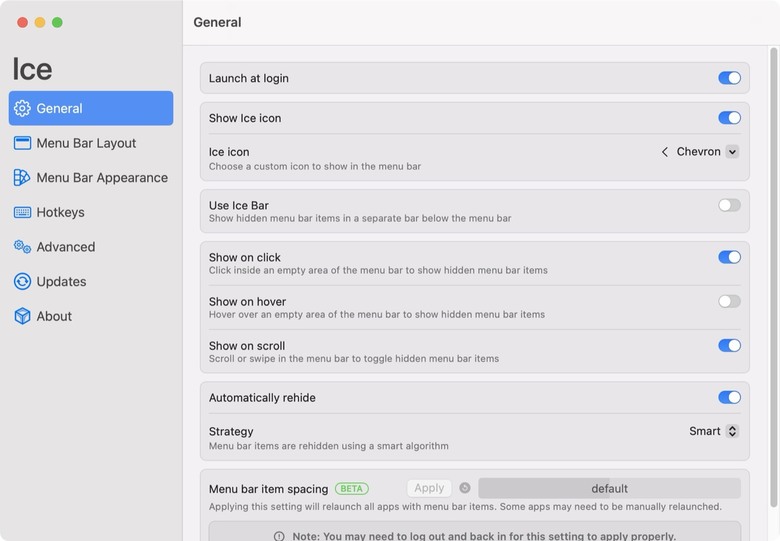Click the Menu Bar Appearance swatch icon

(22, 178)
